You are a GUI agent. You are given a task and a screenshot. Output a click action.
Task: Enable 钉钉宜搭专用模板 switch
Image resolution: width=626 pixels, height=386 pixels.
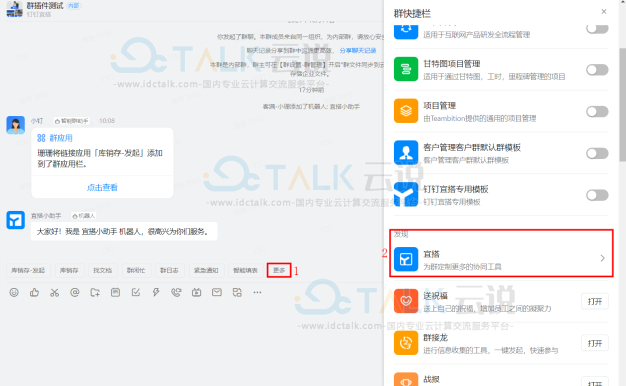[x=597, y=195]
